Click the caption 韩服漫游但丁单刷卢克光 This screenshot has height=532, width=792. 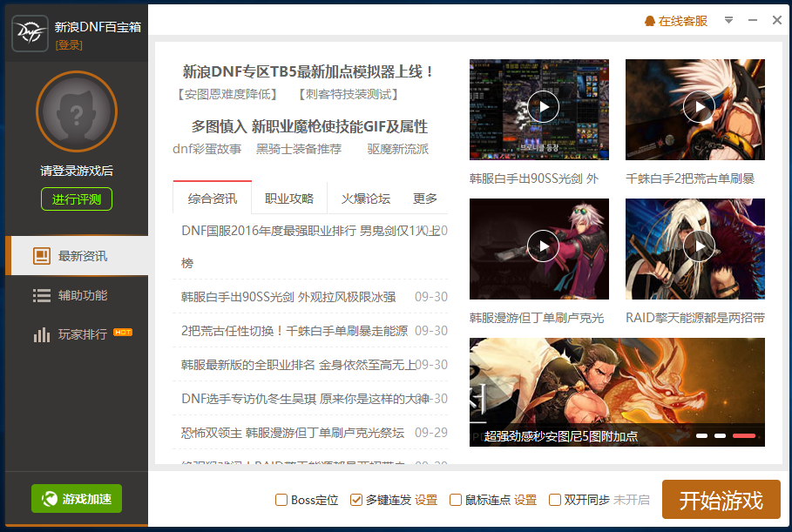(x=537, y=318)
